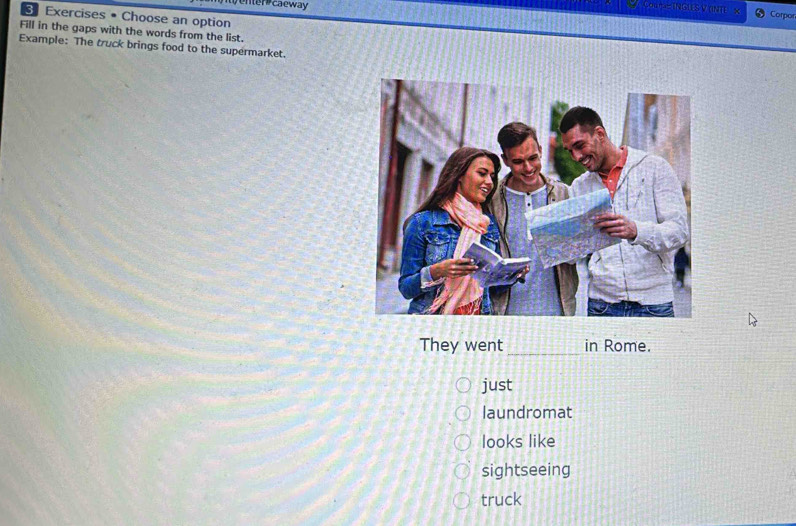This screenshot has width=796, height=526.
Task: Click the 'sightseeing' answer label text
Action: tap(525, 470)
